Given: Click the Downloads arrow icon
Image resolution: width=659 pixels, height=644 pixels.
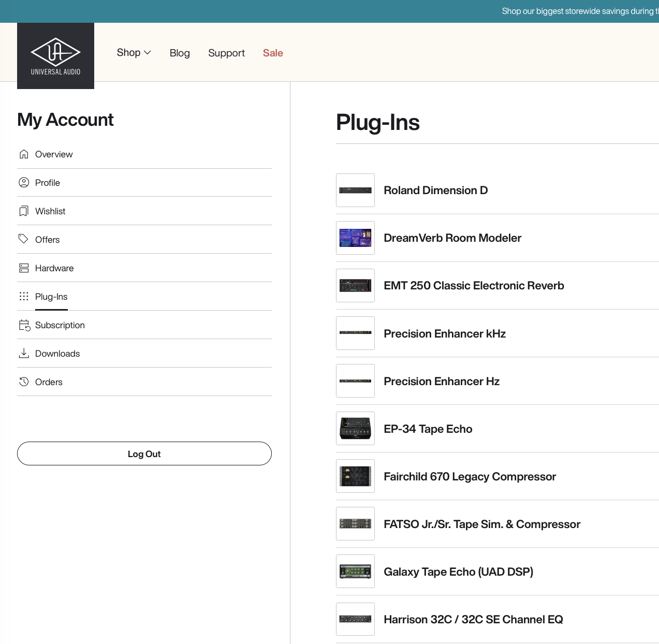Looking at the screenshot, I should click(x=24, y=354).
